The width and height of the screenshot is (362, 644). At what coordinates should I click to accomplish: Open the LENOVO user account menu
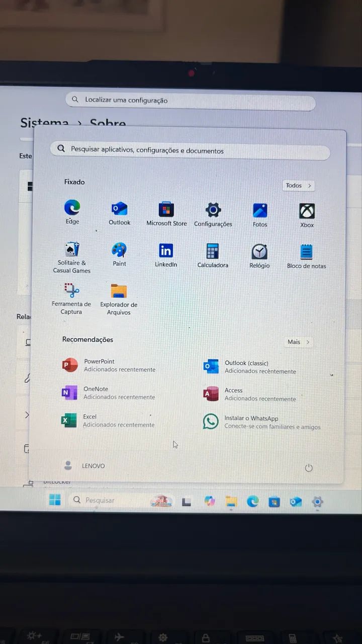84,466
